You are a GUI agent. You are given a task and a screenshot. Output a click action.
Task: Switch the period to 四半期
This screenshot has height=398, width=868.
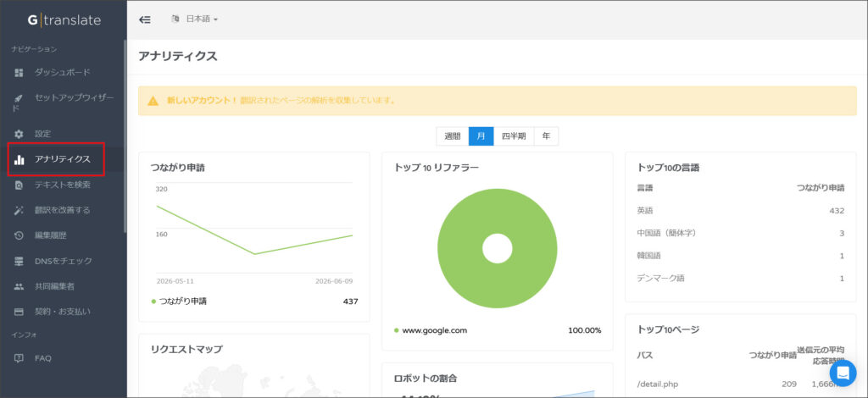pyautogui.click(x=514, y=136)
